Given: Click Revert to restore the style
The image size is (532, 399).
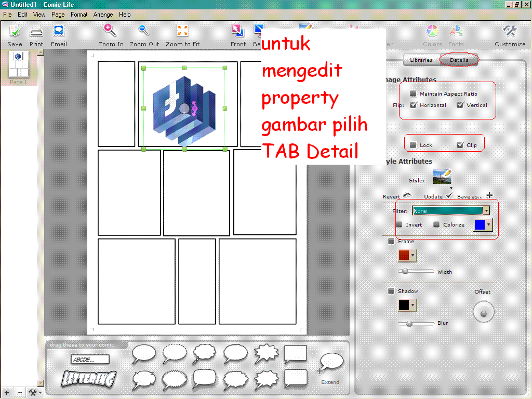Looking at the screenshot, I should click(397, 196).
